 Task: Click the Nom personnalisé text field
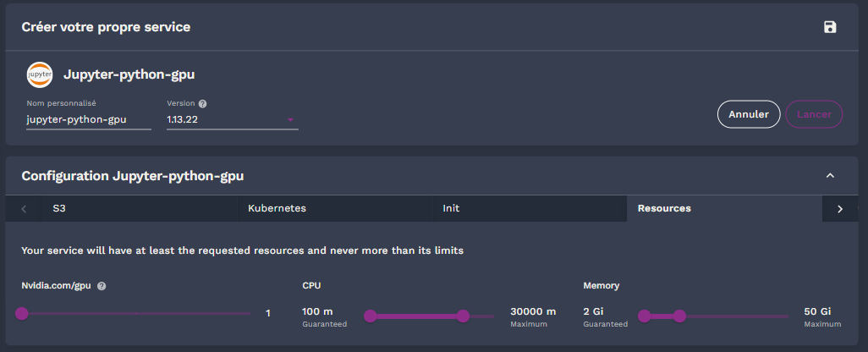(88, 120)
